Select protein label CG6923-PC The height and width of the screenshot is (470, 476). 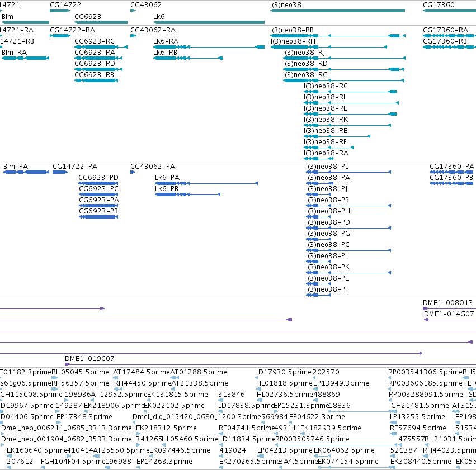(98, 189)
